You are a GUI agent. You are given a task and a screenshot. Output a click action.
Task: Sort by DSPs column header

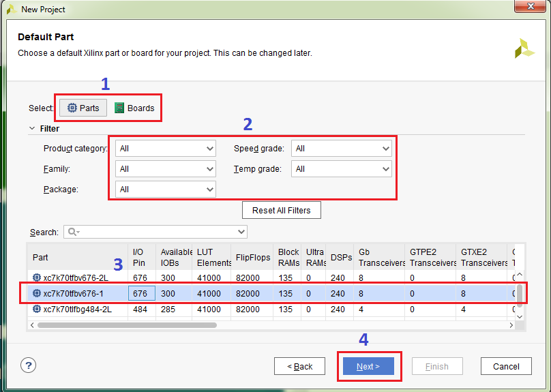click(x=340, y=257)
